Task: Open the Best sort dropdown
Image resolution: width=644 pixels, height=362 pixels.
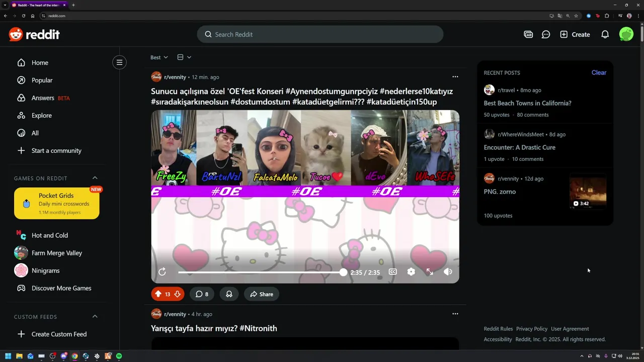Action: pyautogui.click(x=159, y=57)
